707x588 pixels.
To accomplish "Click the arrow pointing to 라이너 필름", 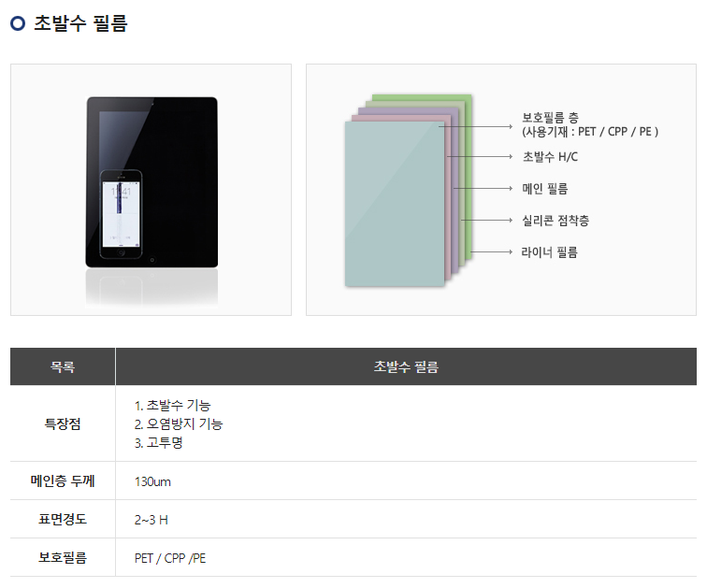I will tap(492, 251).
